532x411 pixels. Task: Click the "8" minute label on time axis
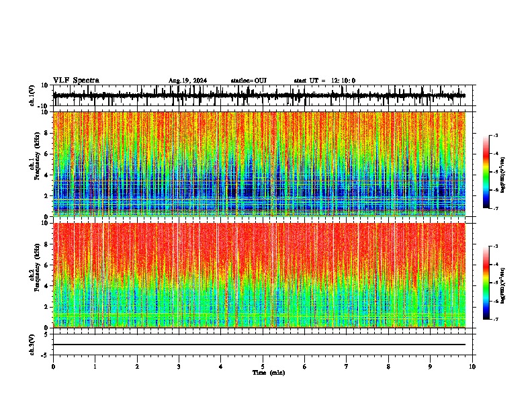[388, 367]
